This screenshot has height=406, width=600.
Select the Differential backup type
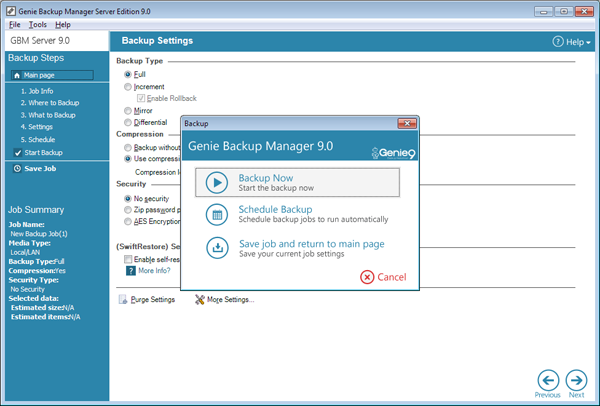point(128,122)
